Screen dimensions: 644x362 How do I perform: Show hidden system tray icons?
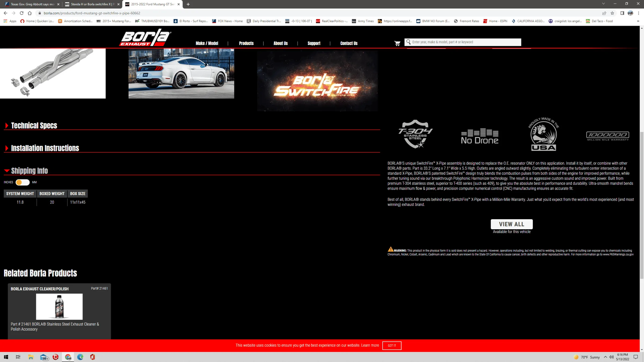tap(605, 357)
